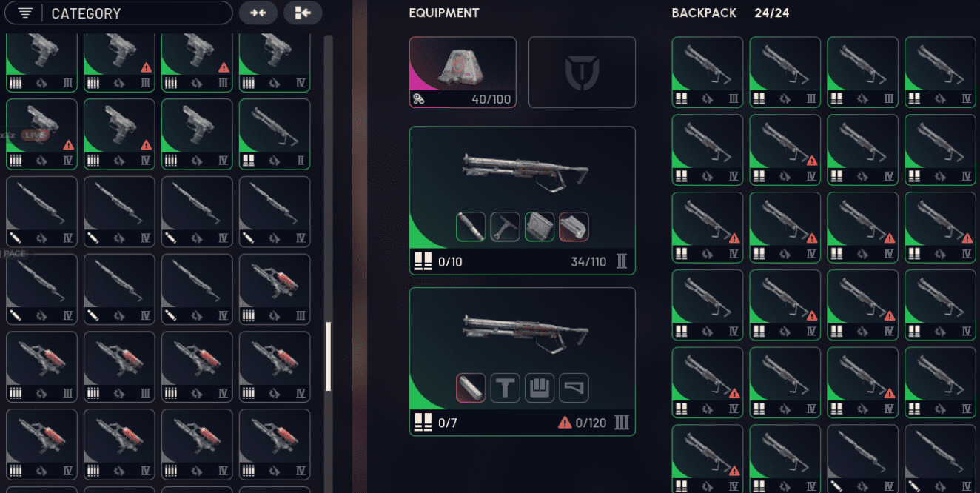The height and width of the screenshot is (493, 980).
Task: Select the equipped shotgun with 0/120 durability
Action: pyautogui.click(x=522, y=361)
